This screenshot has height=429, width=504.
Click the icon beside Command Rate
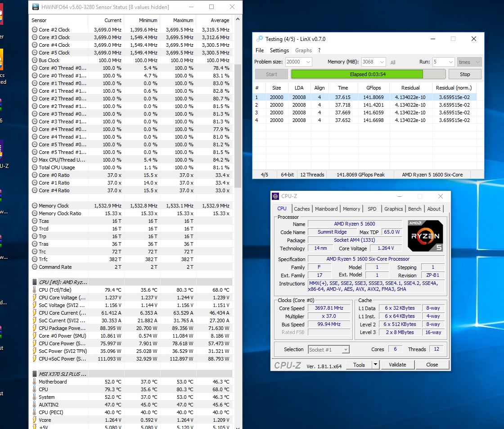tap(35, 267)
